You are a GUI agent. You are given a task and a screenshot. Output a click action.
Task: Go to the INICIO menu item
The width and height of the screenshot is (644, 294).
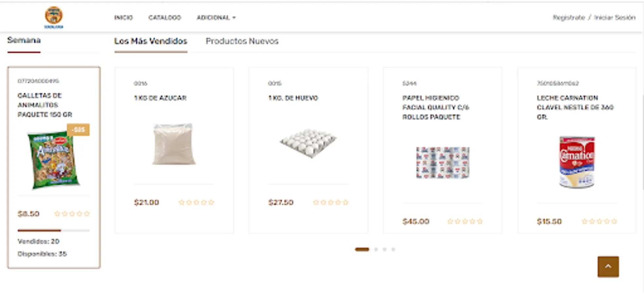coord(123,18)
